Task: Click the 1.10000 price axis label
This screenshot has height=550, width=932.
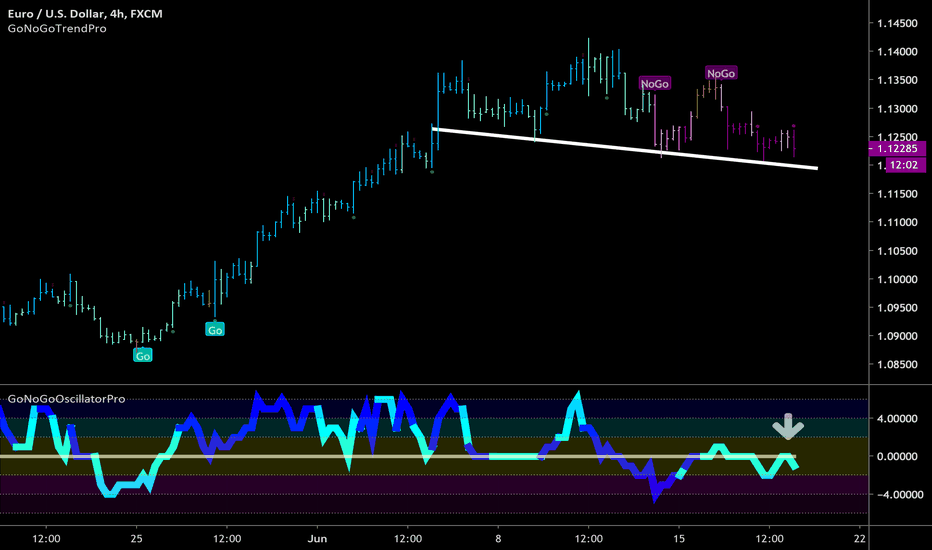Action: pyautogui.click(x=898, y=279)
